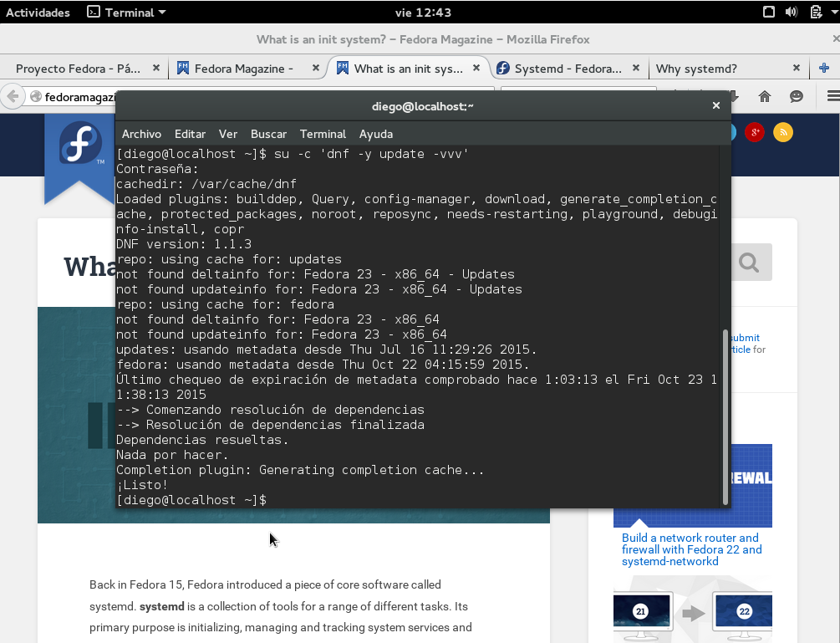Open a new Firefox tab with plus icon

pyautogui.click(x=824, y=68)
